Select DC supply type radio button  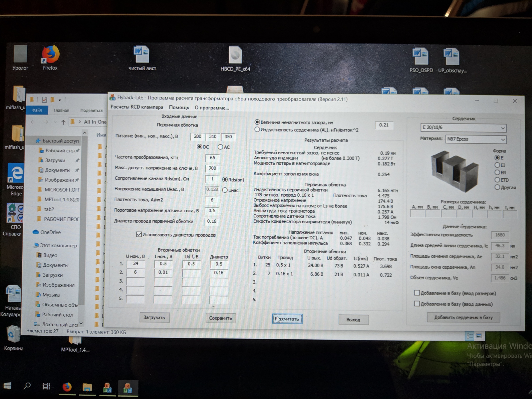pos(199,147)
